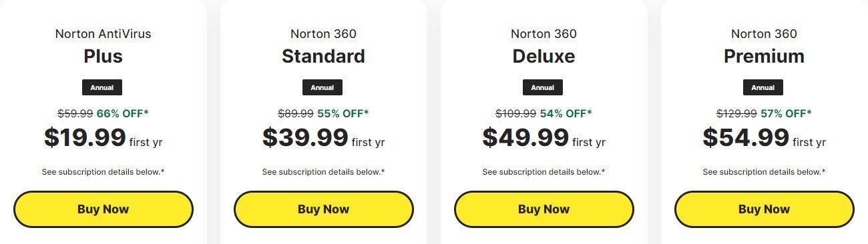Click the $49.99 first yr price

coord(544,138)
